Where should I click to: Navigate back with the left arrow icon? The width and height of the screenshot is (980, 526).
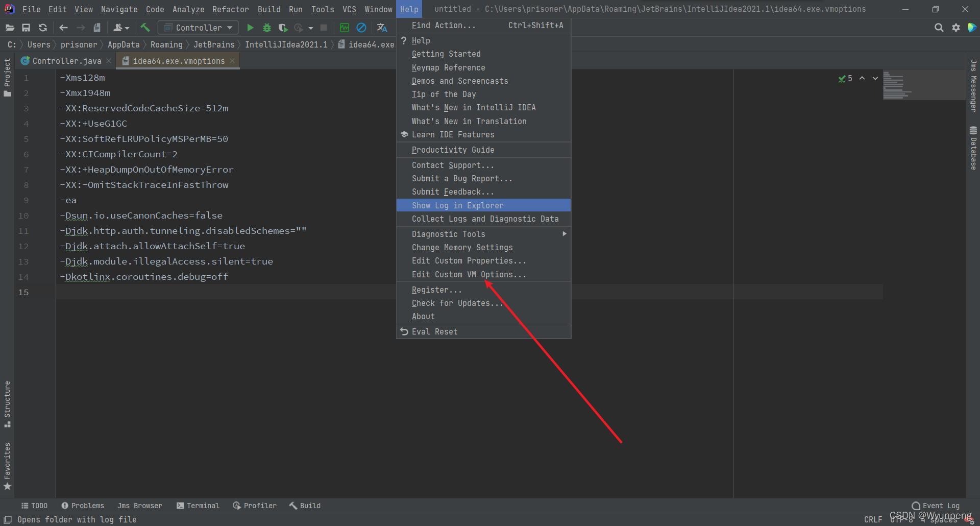(x=63, y=28)
